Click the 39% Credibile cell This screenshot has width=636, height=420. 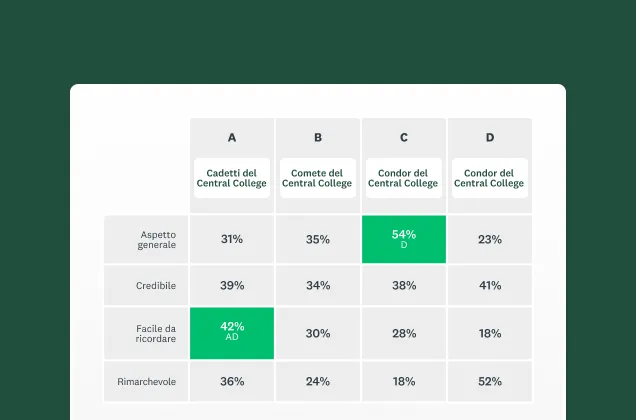coord(232,286)
